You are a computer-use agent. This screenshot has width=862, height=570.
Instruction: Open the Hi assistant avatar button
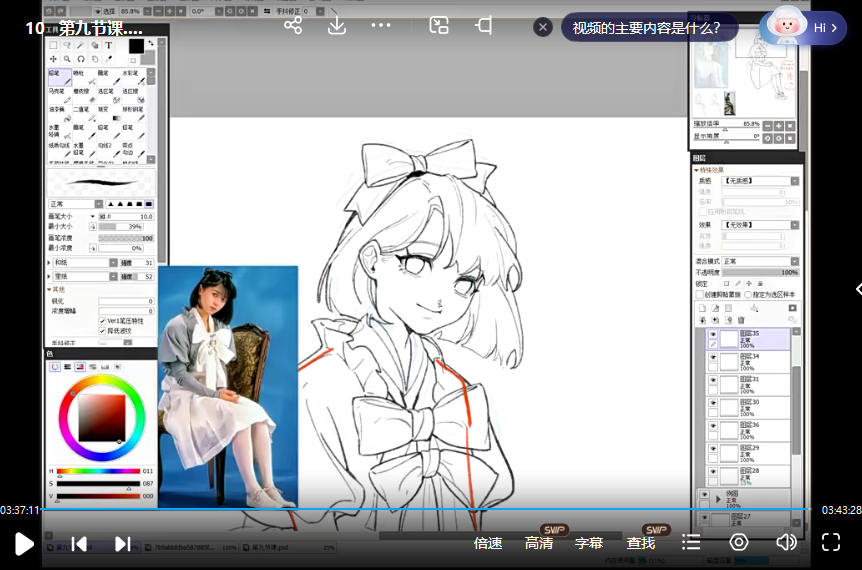(801, 28)
